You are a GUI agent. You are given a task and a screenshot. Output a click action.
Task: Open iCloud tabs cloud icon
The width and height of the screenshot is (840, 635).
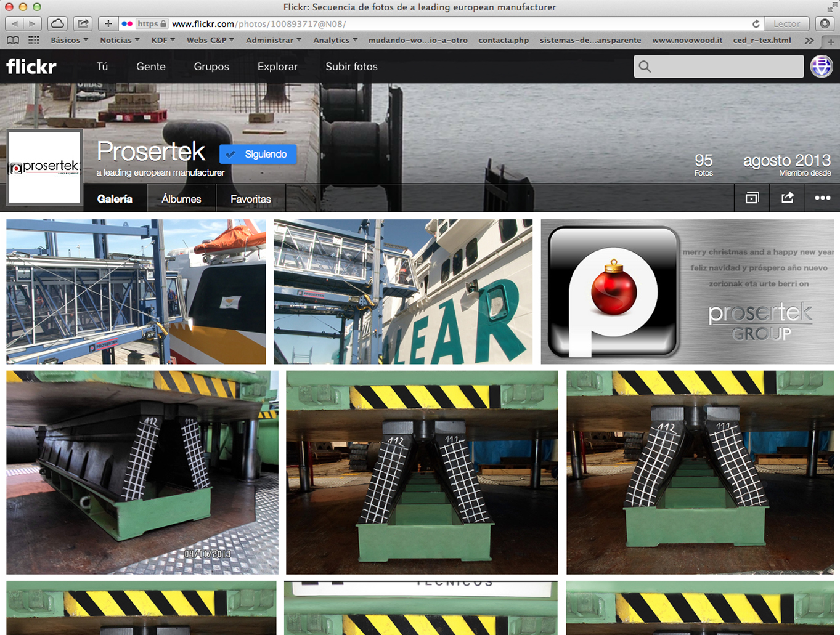point(57,23)
